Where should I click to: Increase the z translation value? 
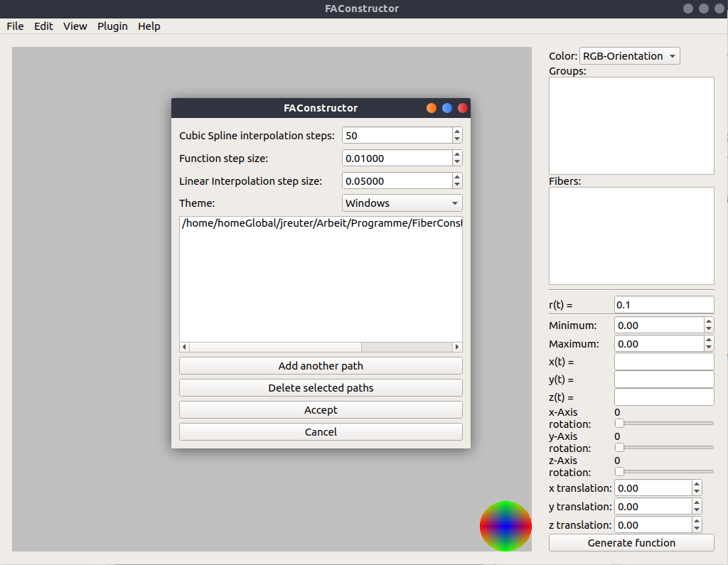(x=697, y=522)
